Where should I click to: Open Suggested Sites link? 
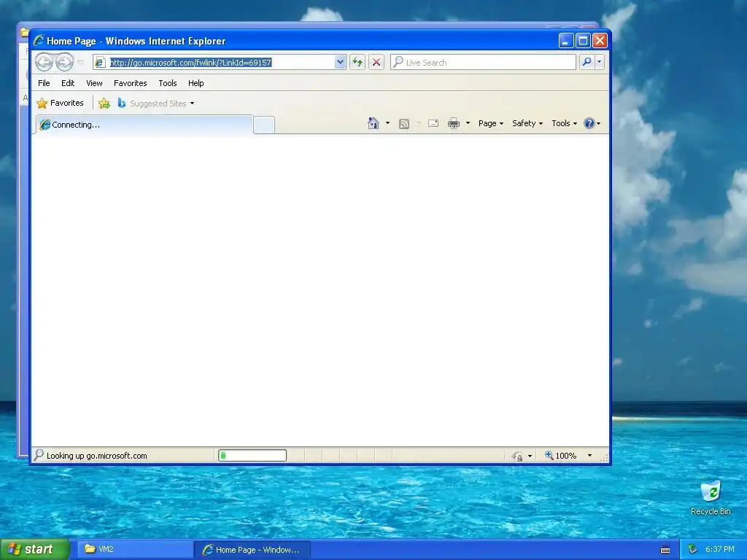[156, 104]
